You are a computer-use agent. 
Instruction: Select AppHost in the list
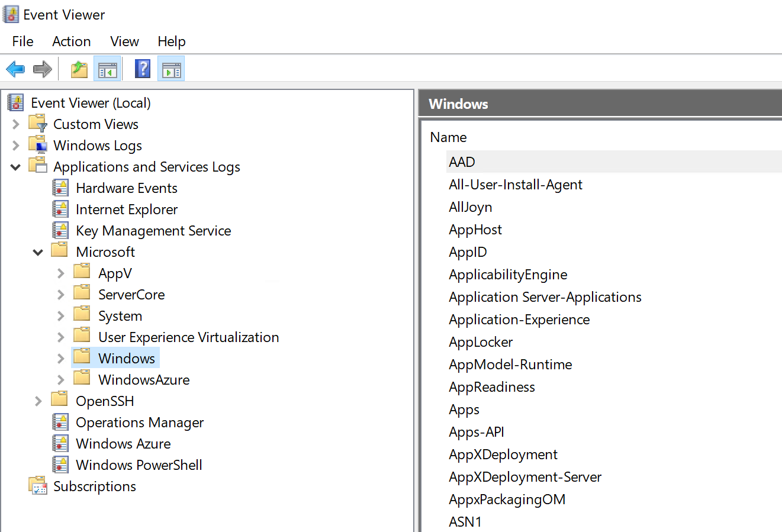click(475, 230)
